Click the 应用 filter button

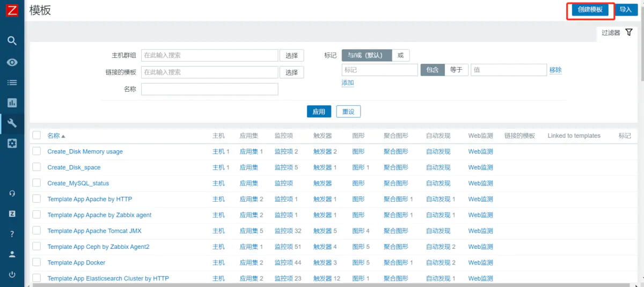(319, 112)
